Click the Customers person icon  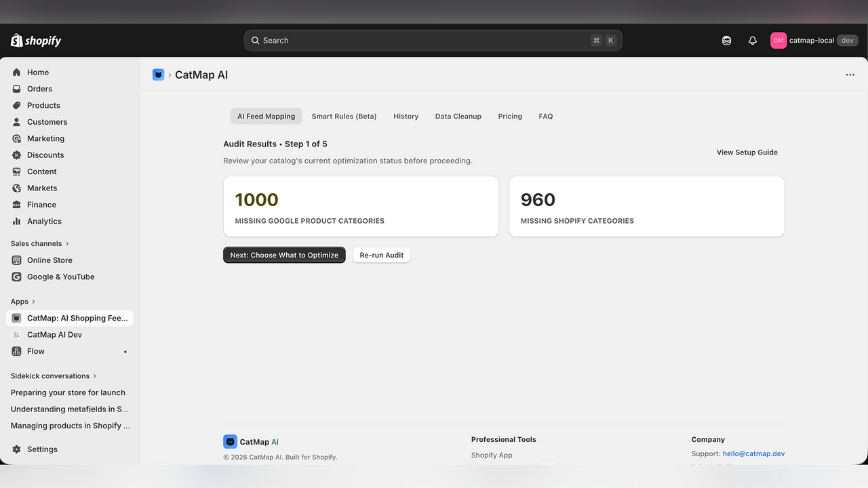click(17, 122)
